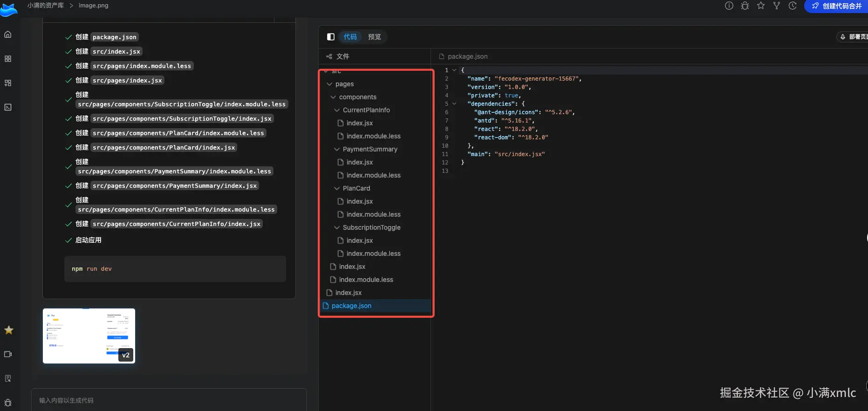The height and width of the screenshot is (411, 868).
Task: Open the document list icon in sidebar
Action: (x=8, y=378)
